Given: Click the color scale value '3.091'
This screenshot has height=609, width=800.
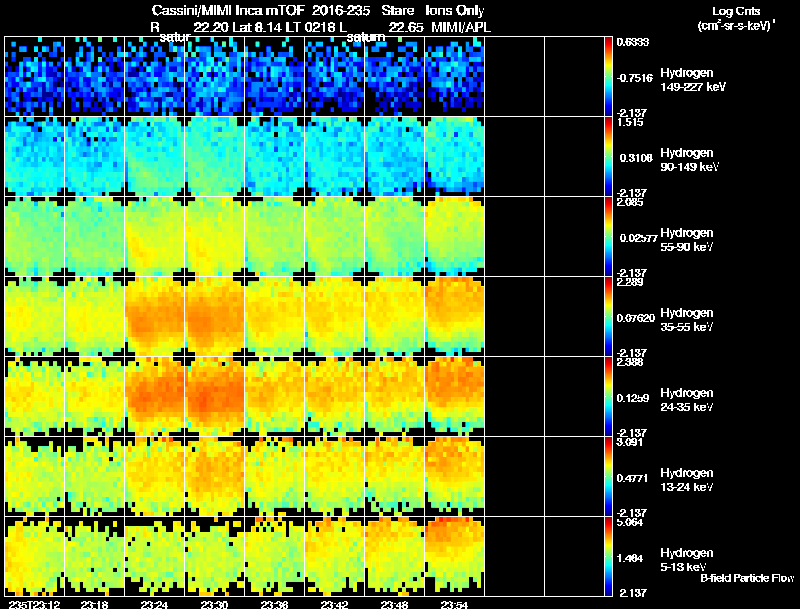Looking at the screenshot, I should (630, 442).
